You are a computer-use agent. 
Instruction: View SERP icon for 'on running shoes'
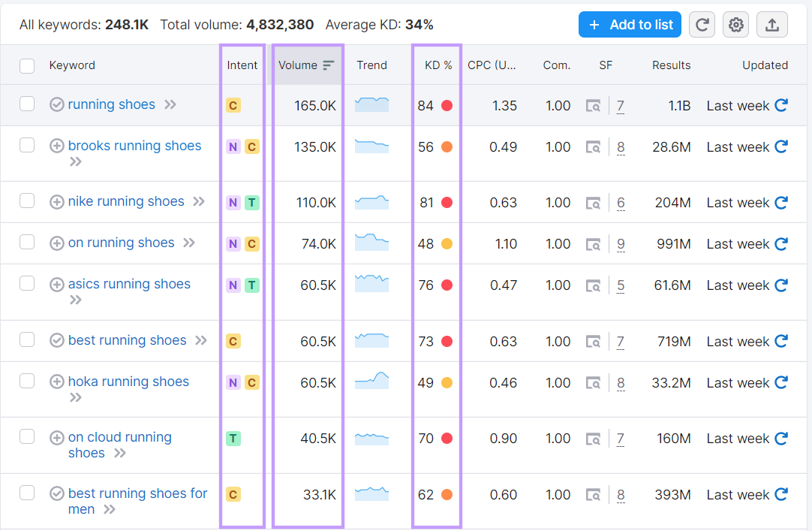593,244
